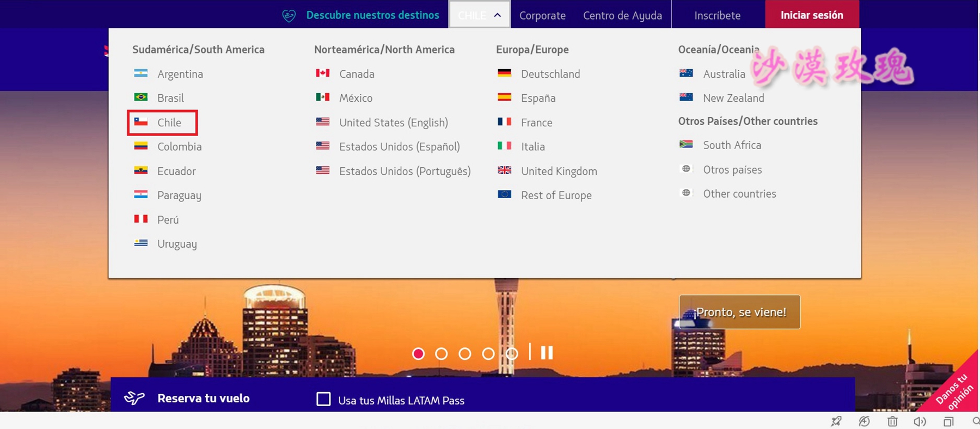Click the Colombia flag icon

coord(141,146)
